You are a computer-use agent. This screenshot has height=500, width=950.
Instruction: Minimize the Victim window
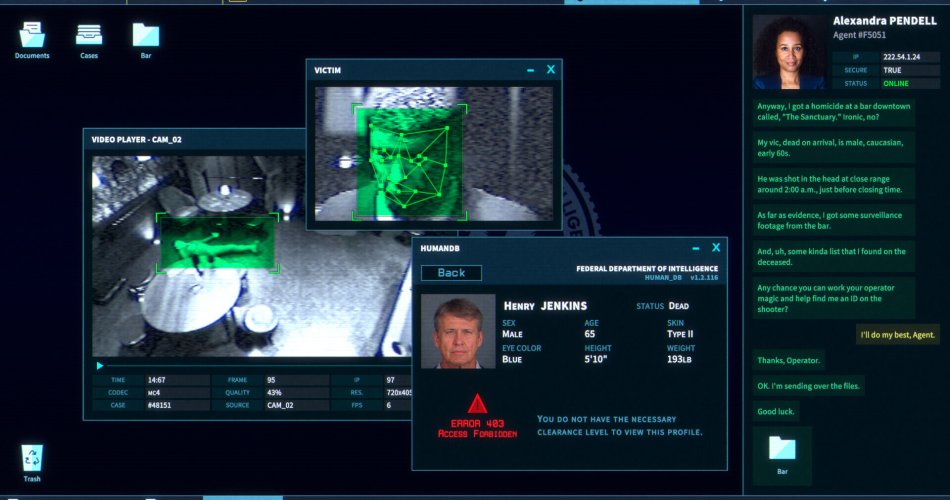531,70
